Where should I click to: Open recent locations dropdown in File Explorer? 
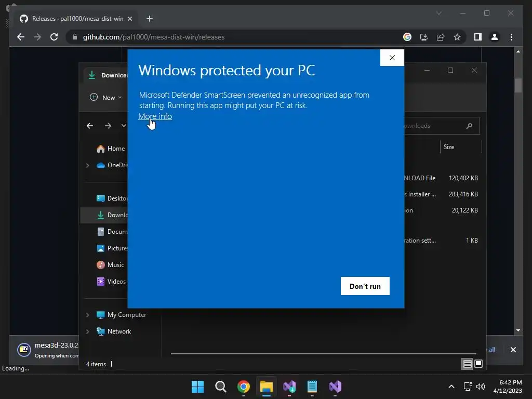(124, 126)
